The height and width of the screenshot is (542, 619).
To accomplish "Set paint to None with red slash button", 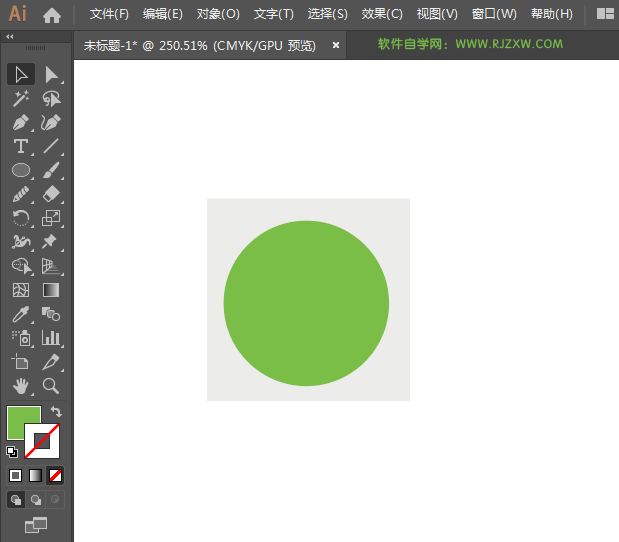I will tap(56, 475).
